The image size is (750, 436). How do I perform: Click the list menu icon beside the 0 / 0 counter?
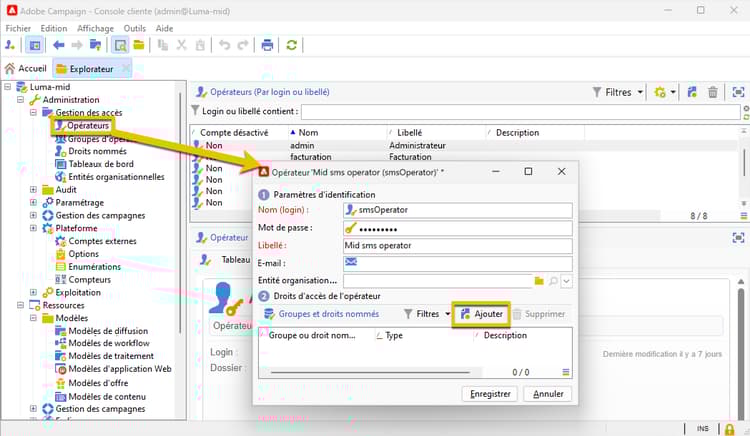[x=565, y=372]
